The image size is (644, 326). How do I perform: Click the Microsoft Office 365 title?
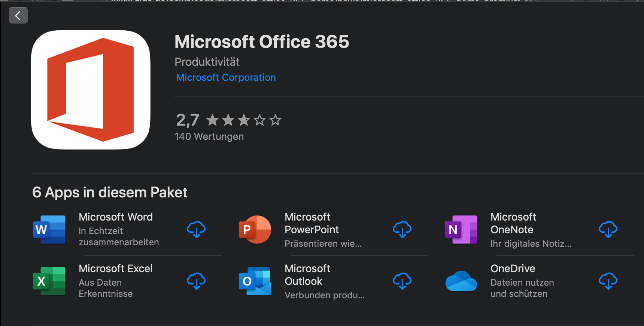pos(262,41)
